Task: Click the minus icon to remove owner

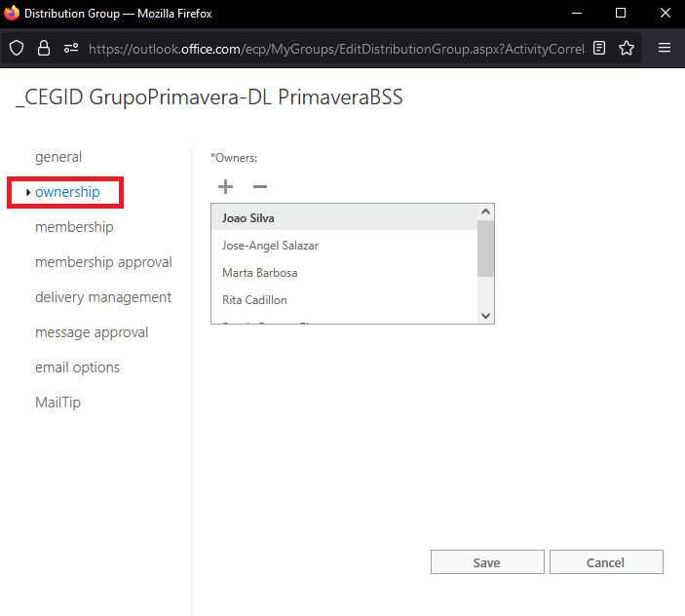Action: tap(260, 186)
